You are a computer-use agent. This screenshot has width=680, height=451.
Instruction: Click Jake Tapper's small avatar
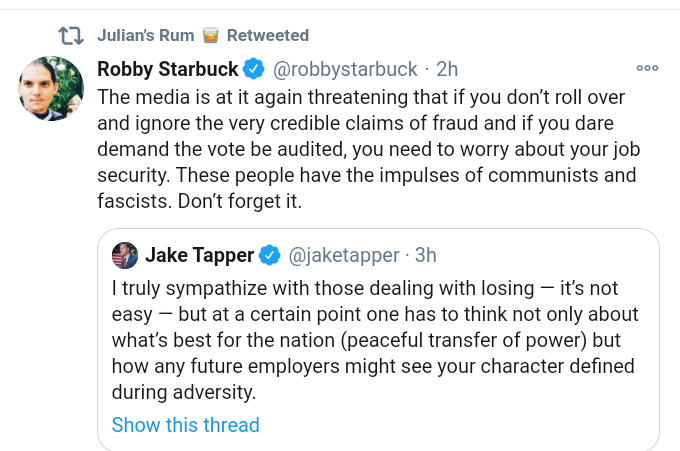[x=125, y=255]
